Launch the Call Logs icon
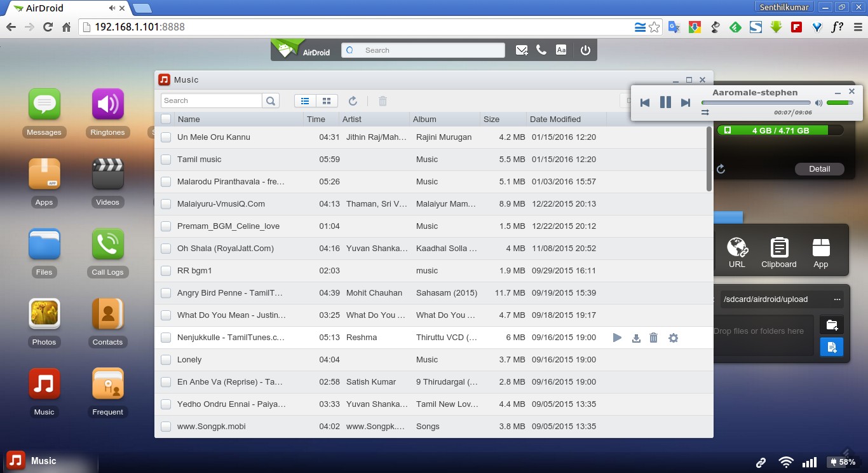Image resolution: width=868 pixels, height=473 pixels. (107, 245)
